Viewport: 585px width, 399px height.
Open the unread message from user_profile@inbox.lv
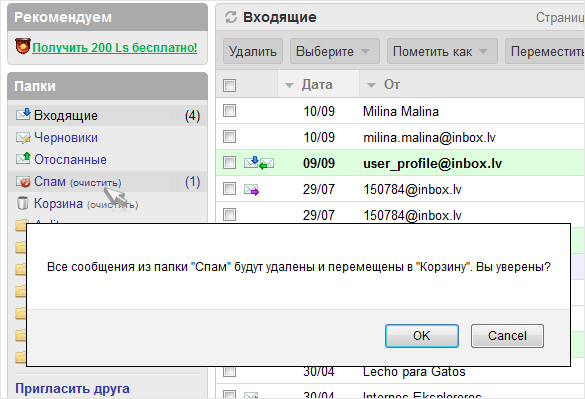point(432,163)
